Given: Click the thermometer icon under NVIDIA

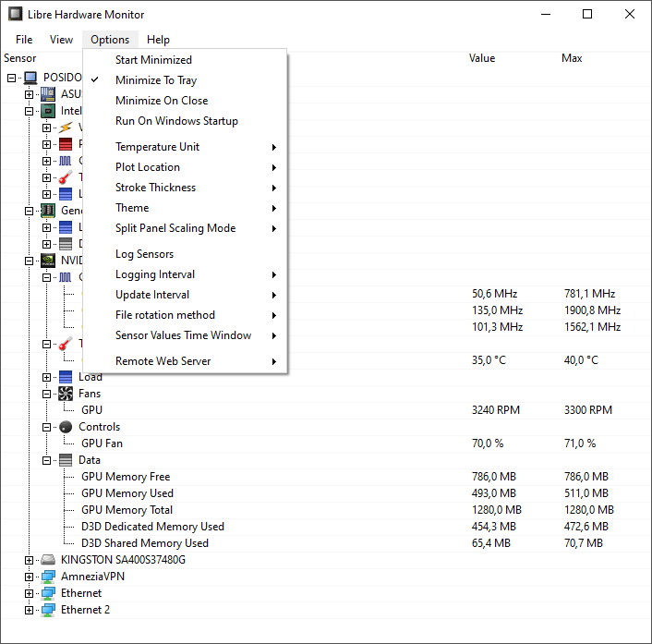Looking at the screenshot, I should [66, 344].
